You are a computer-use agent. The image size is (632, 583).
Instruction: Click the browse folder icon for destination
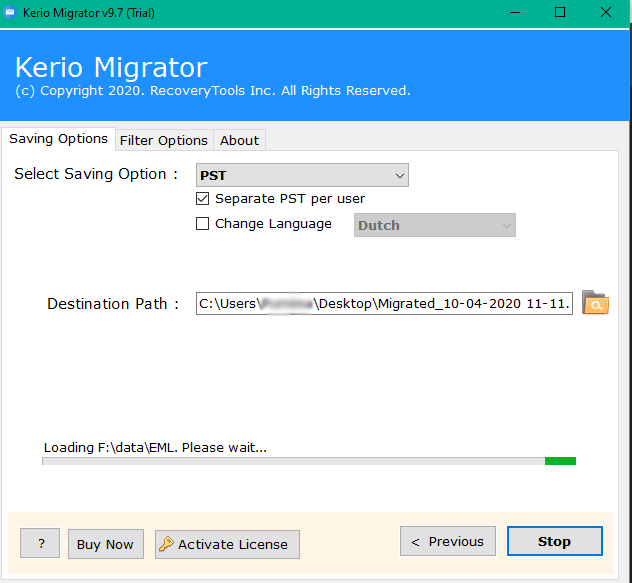pyautogui.click(x=595, y=303)
